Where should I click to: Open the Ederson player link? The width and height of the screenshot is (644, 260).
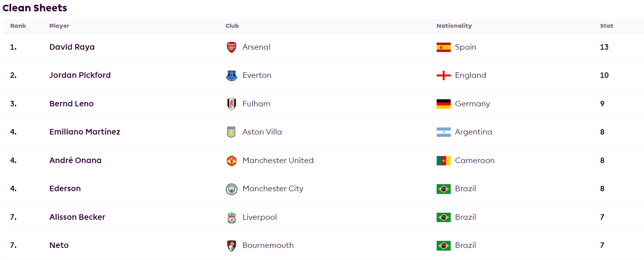(65, 188)
